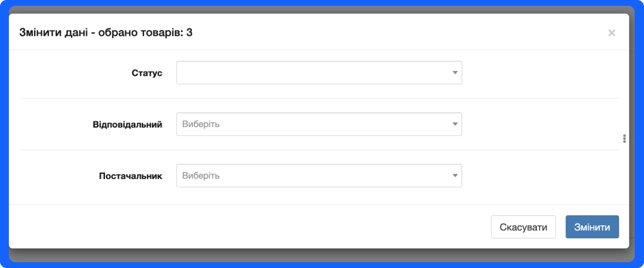Click the Статус field label
The width and height of the screenshot is (644, 268).
pyautogui.click(x=147, y=73)
